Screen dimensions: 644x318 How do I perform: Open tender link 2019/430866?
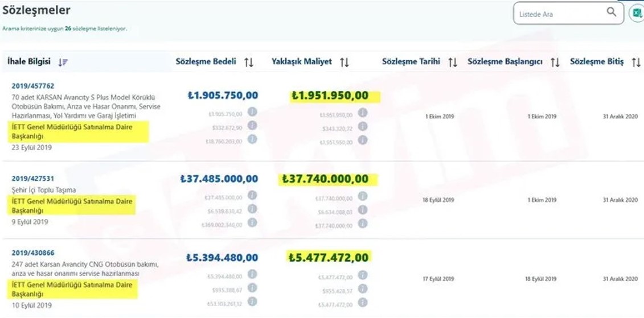(33, 253)
